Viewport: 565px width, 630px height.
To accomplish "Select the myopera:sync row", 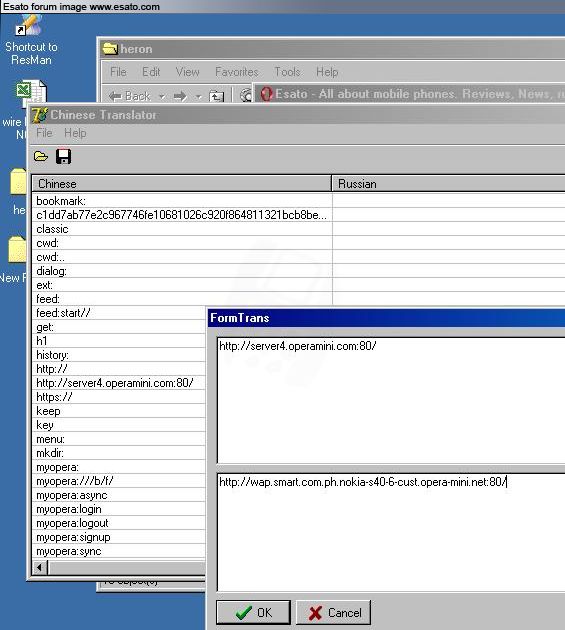I will (x=119, y=551).
